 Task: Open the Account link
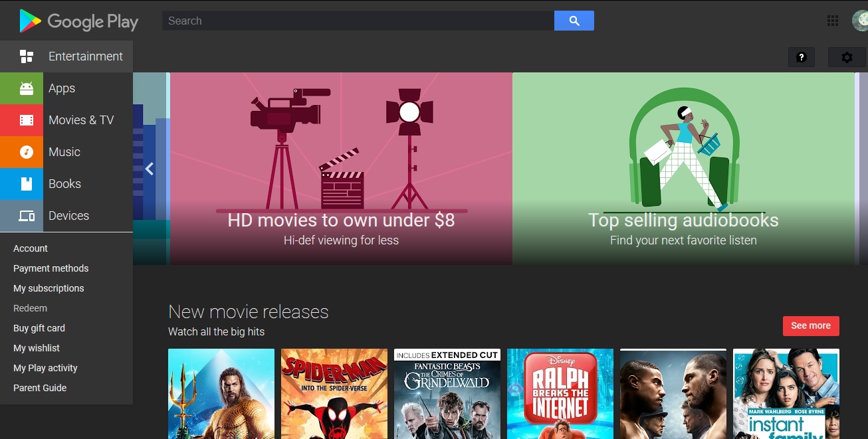pyautogui.click(x=31, y=248)
